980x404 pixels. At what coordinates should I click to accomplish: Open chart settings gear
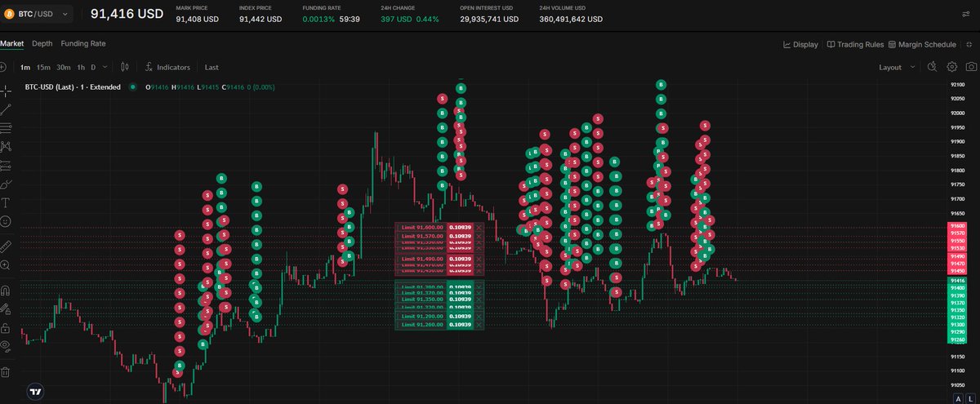point(951,67)
